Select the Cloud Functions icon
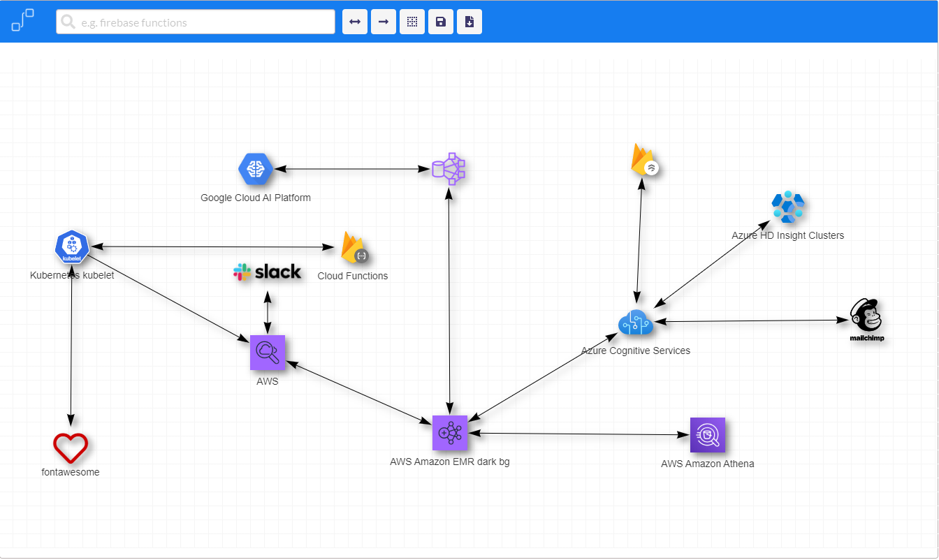Viewport: 939px width, 560px height. (354, 247)
